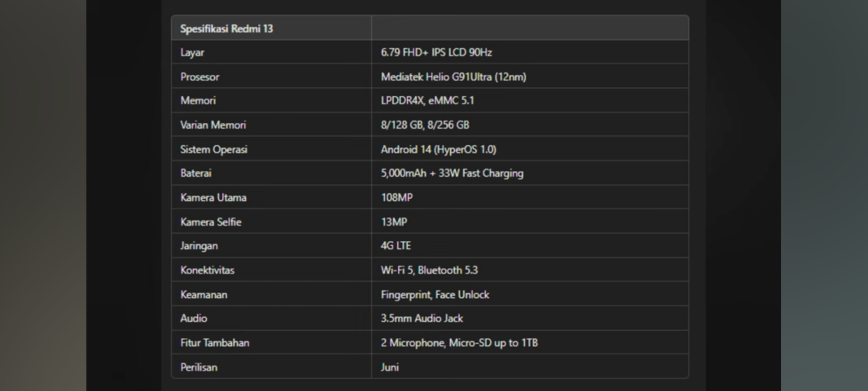Click the "Kamera Utama" row label
This screenshot has height=391, width=868.
[x=213, y=198]
